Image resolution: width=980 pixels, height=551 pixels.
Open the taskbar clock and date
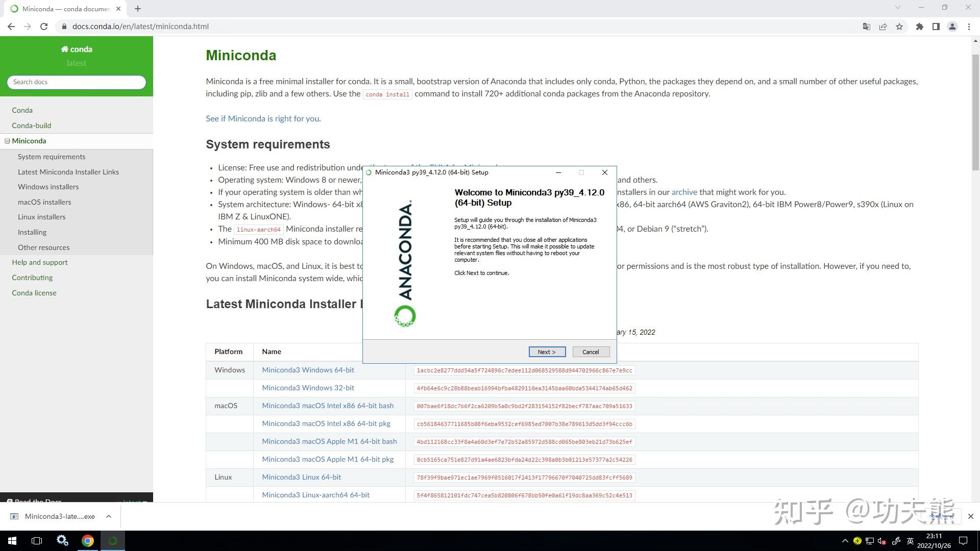point(934,541)
